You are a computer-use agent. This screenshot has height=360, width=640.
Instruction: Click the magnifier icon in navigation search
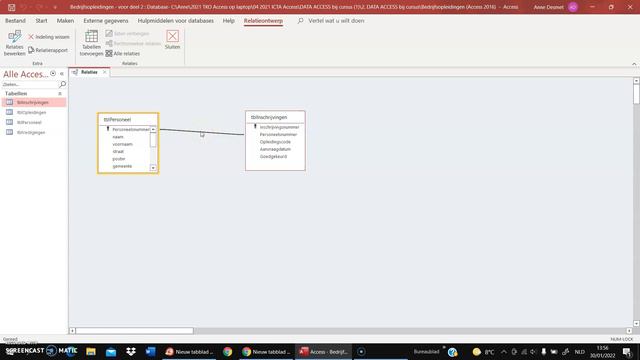[62, 84]
